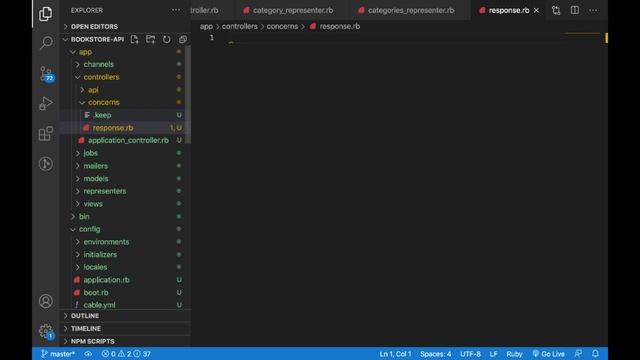Viewport: 640px width, 360px height.
Task: Open the Extensions view
Action: pos(46,133)
